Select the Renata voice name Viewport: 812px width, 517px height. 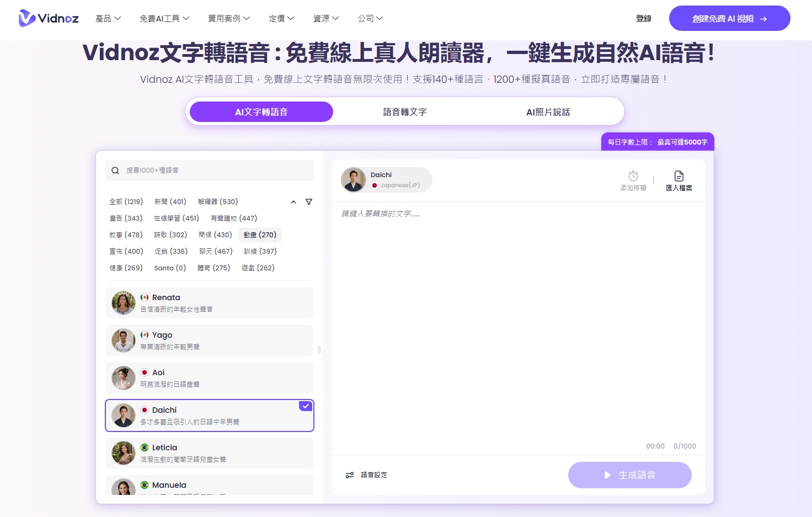[166, 297]
